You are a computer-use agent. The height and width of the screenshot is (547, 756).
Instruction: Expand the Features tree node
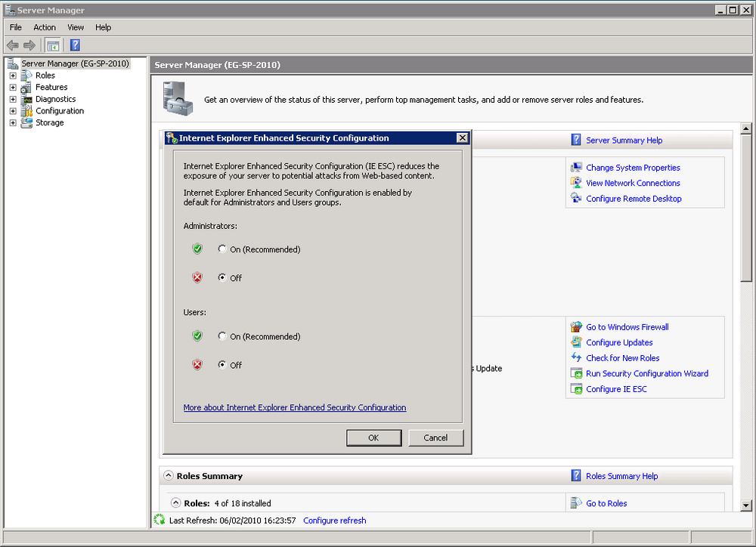(x=13, y=87)
